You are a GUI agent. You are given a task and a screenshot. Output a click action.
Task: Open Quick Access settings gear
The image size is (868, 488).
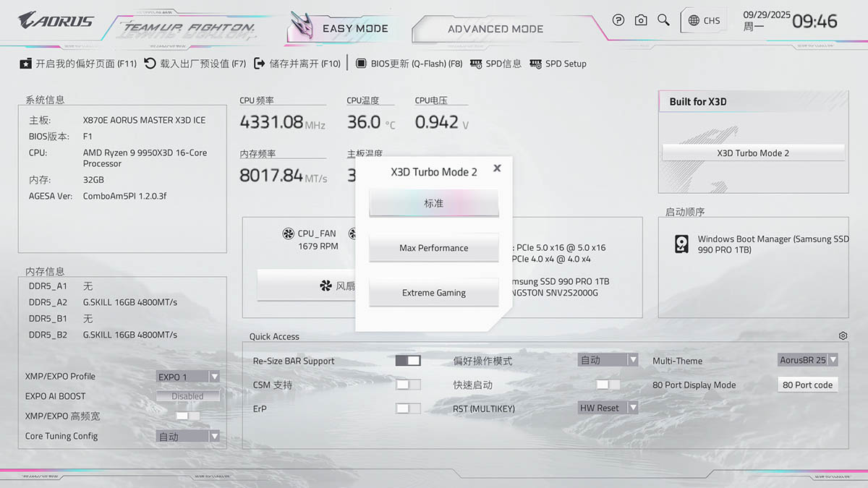[843, 336]
